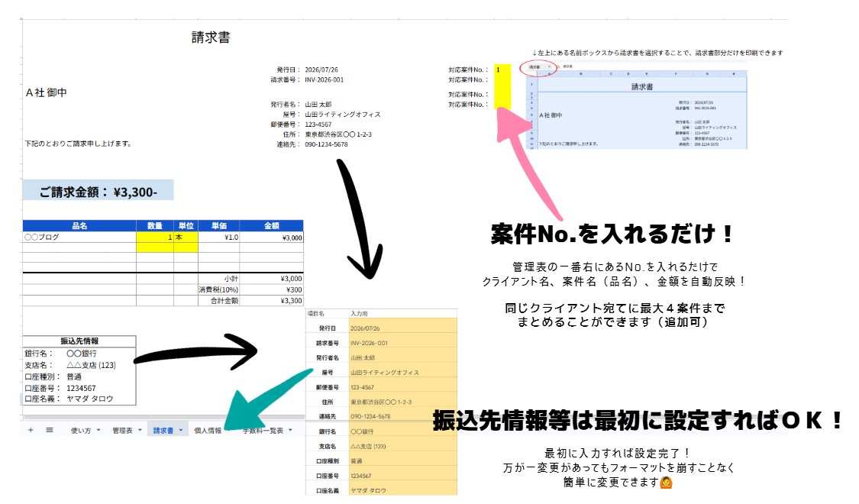Select the 山田ライティングオフィス cell in the orange column
Screen dimensions: 859x504
(402, 373)
